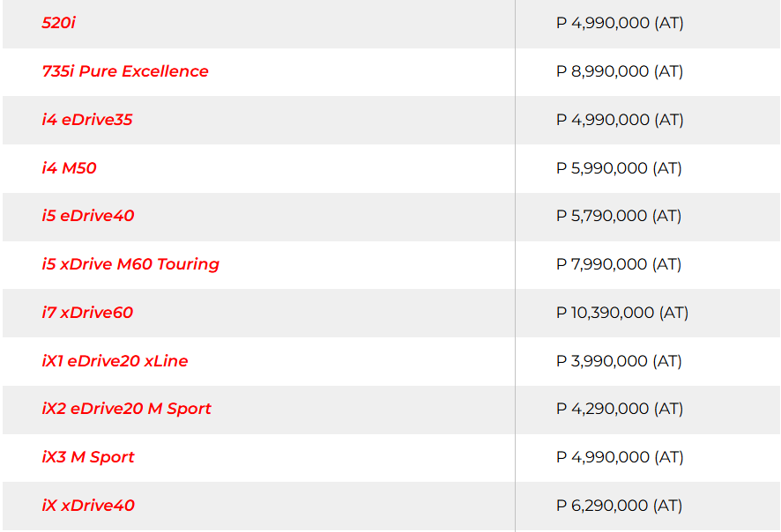Image resolution: width=781 pixels, height=532 pixels.
Task: Click the 735i Pure Excellence link
Action: (125, 71)
